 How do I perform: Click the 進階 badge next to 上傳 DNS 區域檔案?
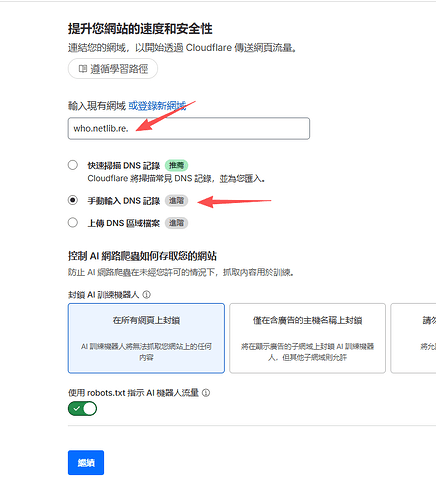coord(176,223)
